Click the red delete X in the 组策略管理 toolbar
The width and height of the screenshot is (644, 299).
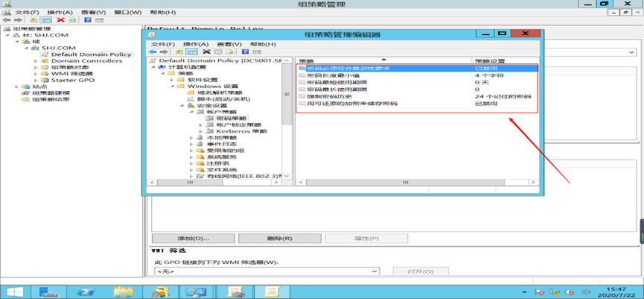click(x=61, y=19)
